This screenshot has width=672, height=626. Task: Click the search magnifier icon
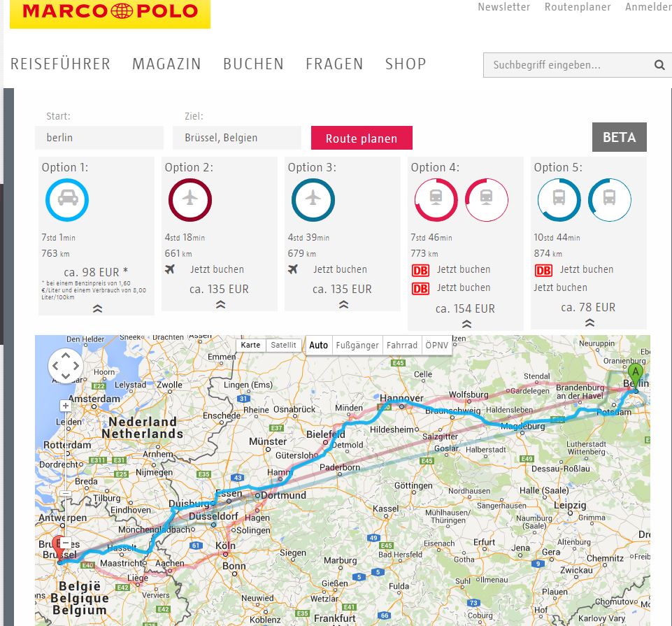tap(659, 65)
